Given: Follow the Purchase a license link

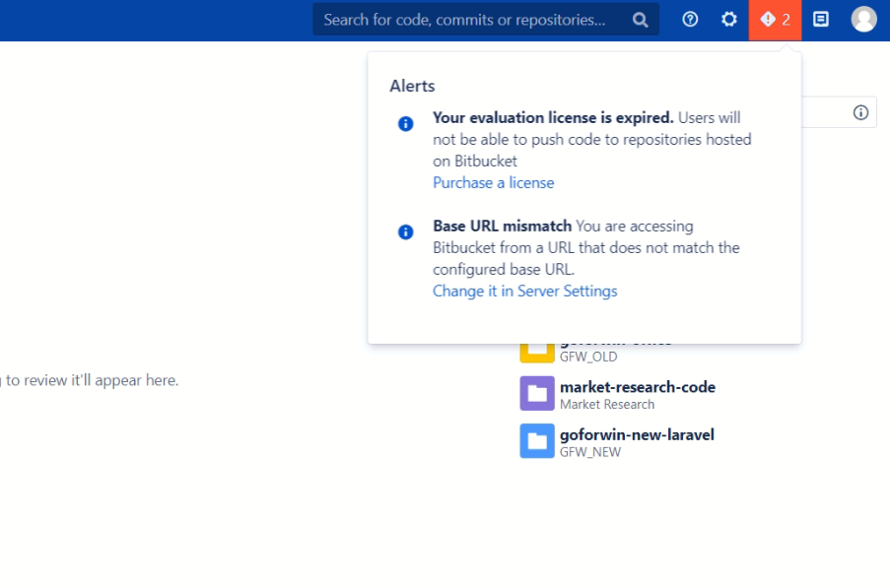Looking at the screenshot, I should click(493, 183).
